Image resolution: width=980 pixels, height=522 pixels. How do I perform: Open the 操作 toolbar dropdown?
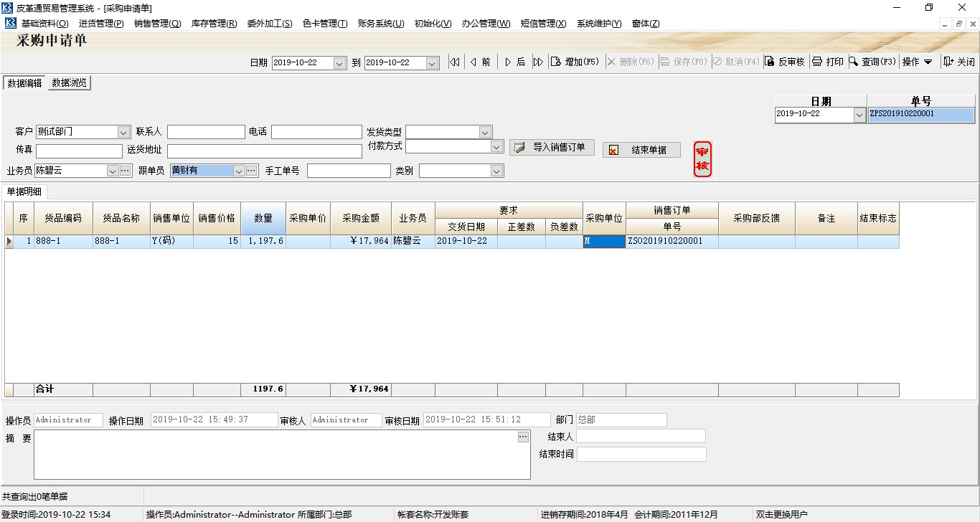tap(918, 62)
